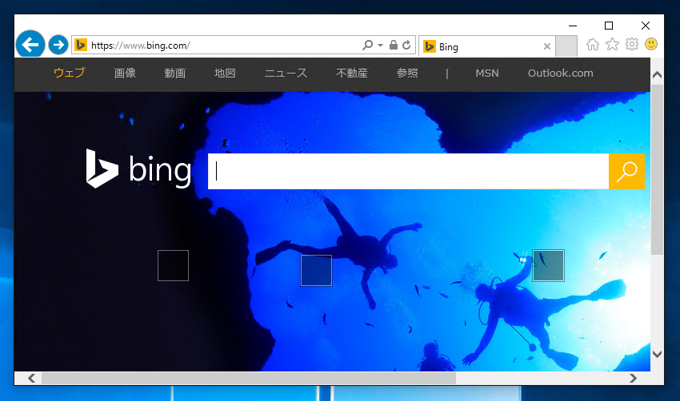680x401 pixels.
Task: Click the orange Bing search magnifier button
Action: [x=627, y=171]
